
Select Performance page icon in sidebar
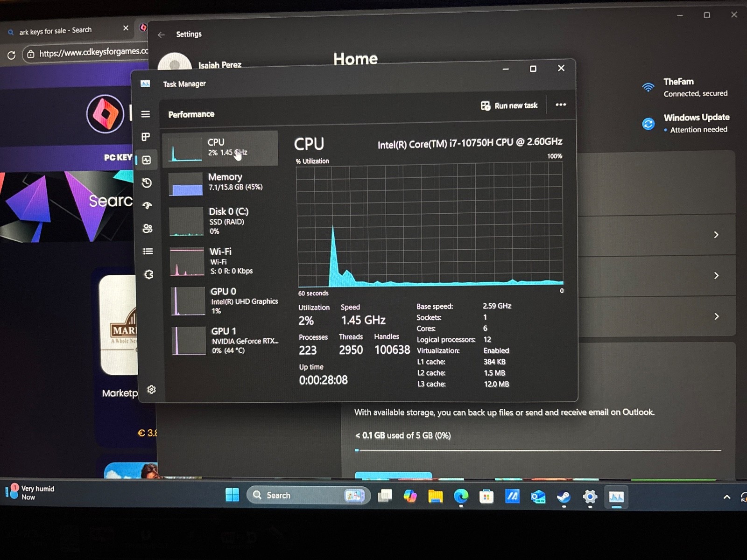pyautogui.click(x=147, y=160)
